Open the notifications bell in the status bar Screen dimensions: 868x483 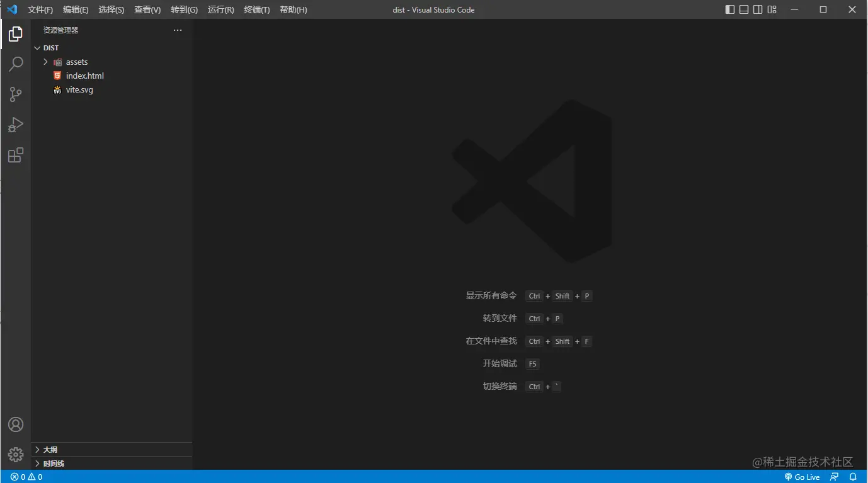pyautogui.click(x=854, y=477)
